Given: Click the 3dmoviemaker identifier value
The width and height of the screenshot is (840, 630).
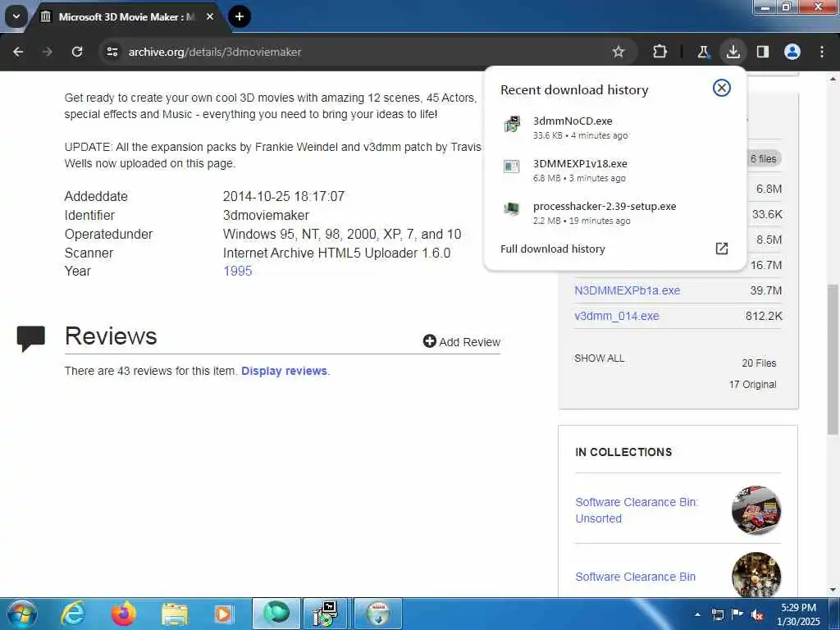Looking at the screenshot, I should click(266, 216).
